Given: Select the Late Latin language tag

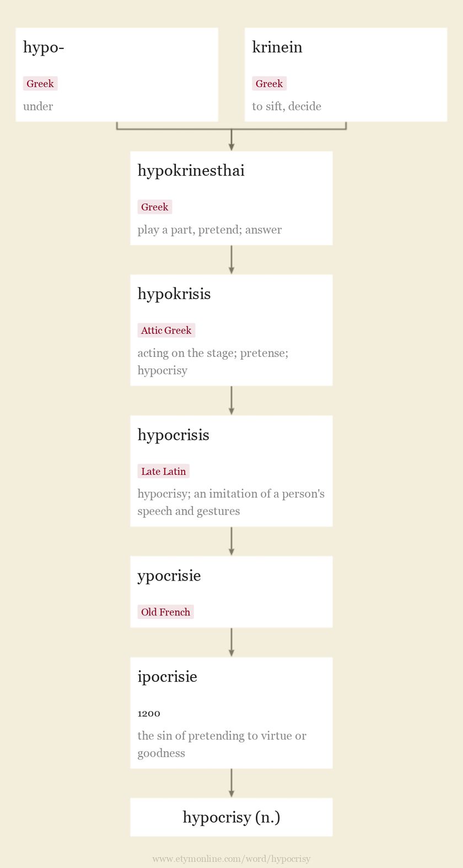Looking at the screenshot, I should click(x=164, y=471).
